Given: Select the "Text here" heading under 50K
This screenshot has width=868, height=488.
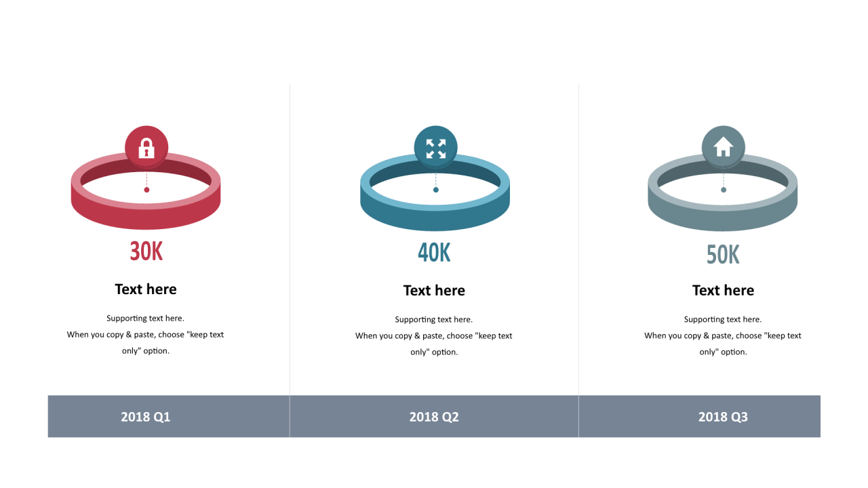Looking at the screenshot, I should [723, 291].
